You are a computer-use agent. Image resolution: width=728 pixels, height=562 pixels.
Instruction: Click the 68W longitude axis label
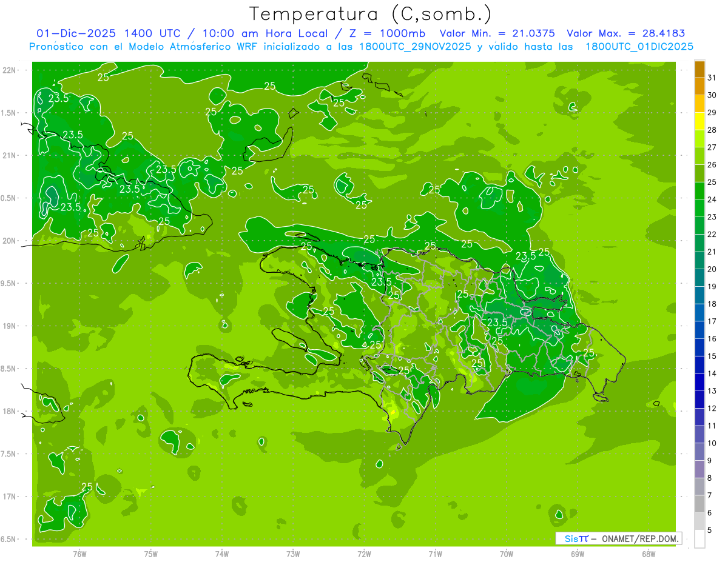point(649,554)
